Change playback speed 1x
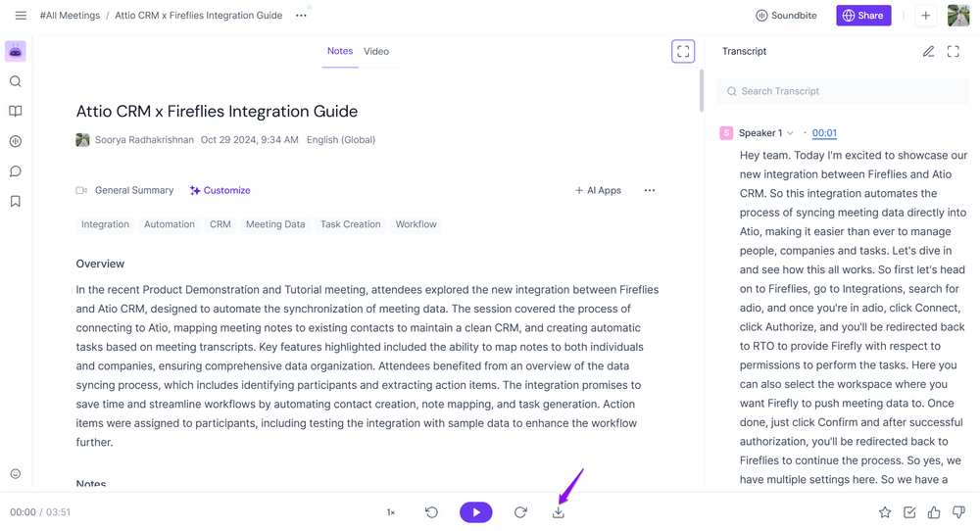The image size is (980, 531). [x=391, y=512]
